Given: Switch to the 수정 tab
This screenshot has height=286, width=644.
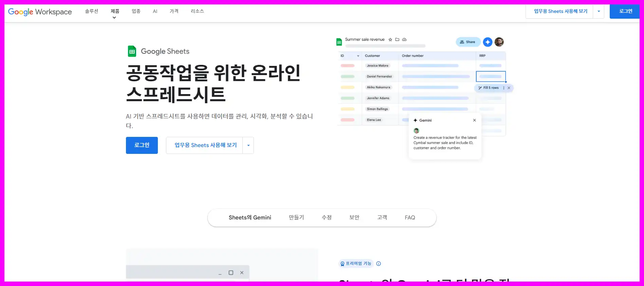Looking at the screenshot, I should click(x=327, y=218).
